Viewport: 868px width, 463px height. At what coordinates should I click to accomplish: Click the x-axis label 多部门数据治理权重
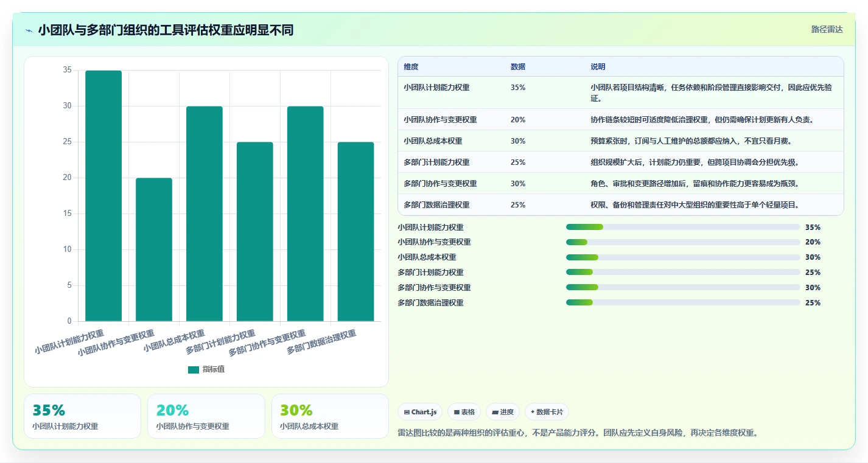(321, 342)
